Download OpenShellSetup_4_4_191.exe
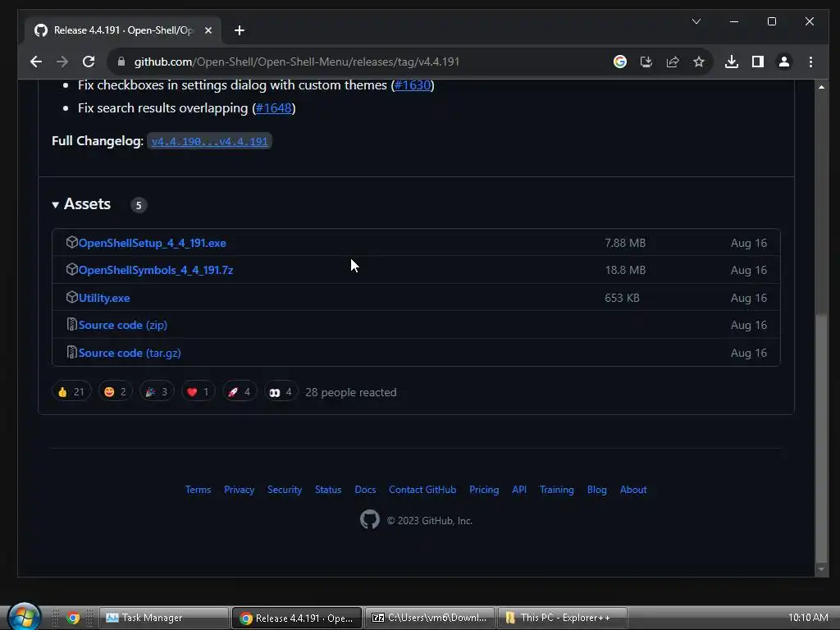Image resolution: width=840 pixels, height=630 pixels. tap(152, 243)
